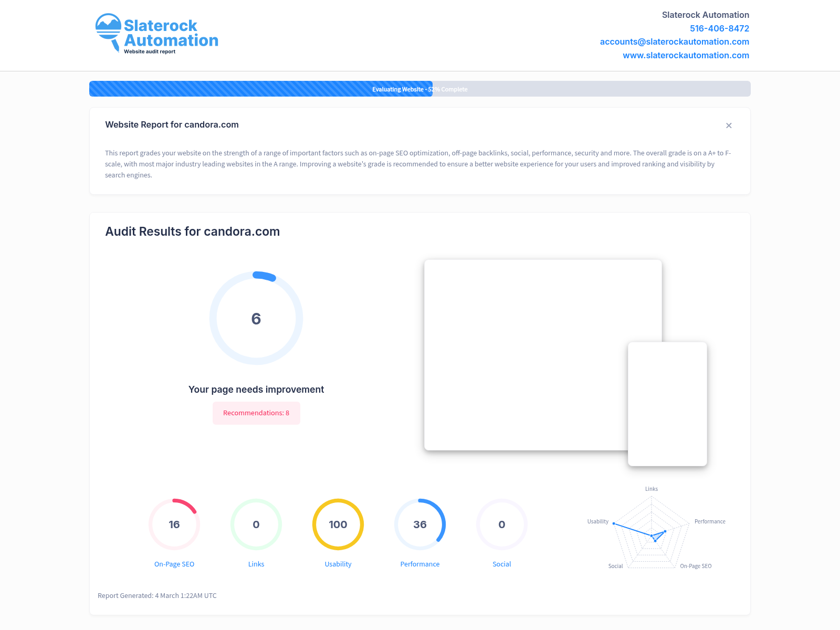This screenshot has width=840, height=630.
Task: Click the desktop screenshot preview
Action: pyautogui.click(x=543, y=355)
